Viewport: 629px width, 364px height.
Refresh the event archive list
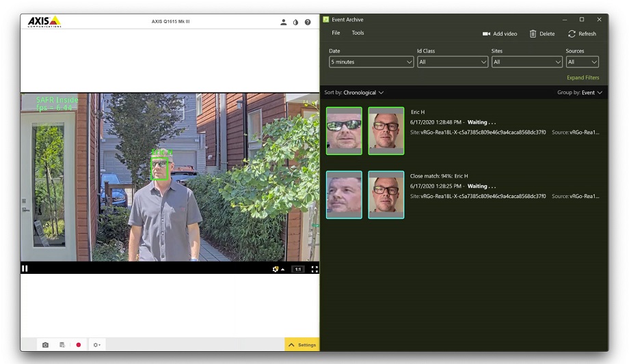pos(582,33)
